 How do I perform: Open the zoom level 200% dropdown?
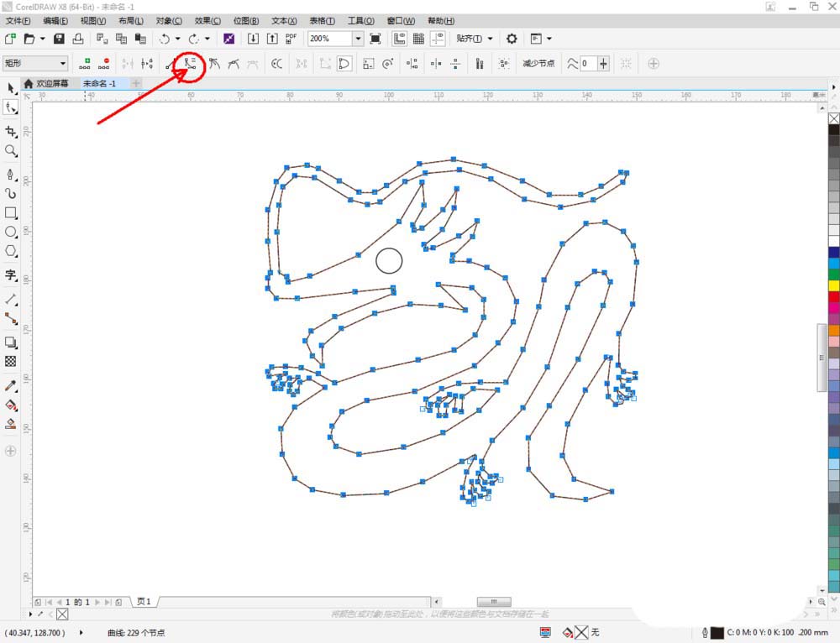point(358,39)
